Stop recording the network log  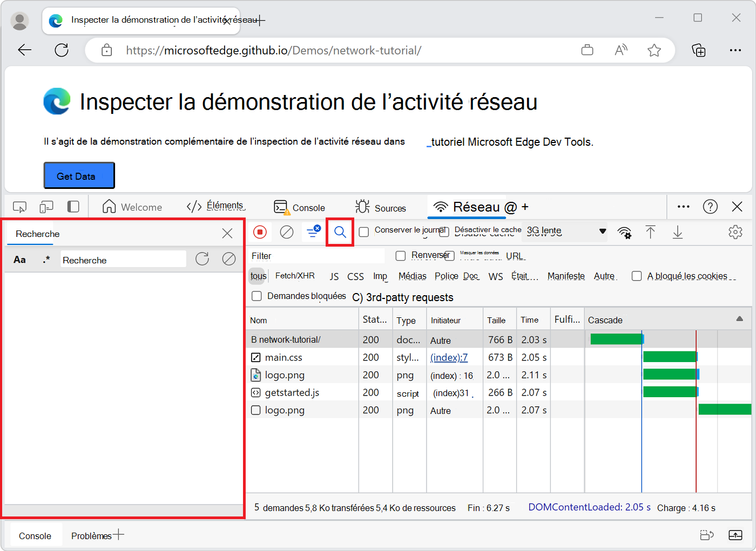pos(260,232)
